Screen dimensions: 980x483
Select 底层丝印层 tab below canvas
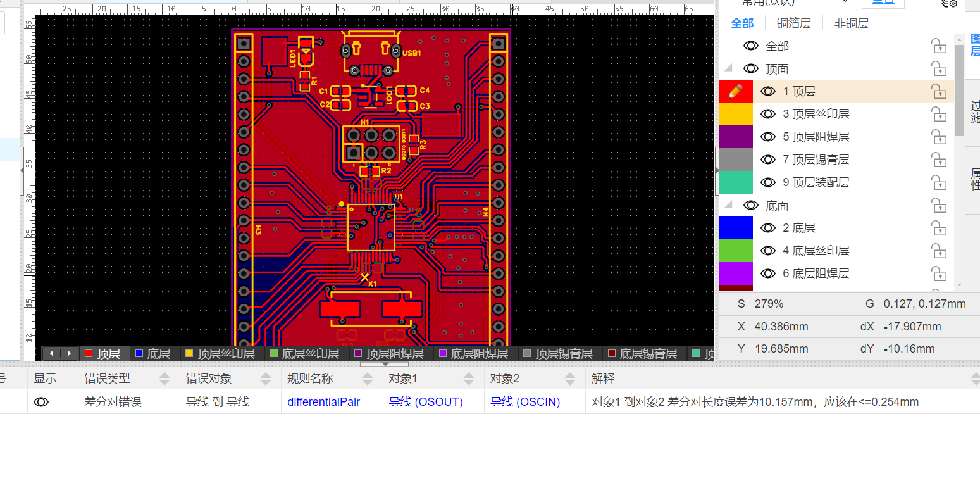pyautogui.click(x=304, y=354)
